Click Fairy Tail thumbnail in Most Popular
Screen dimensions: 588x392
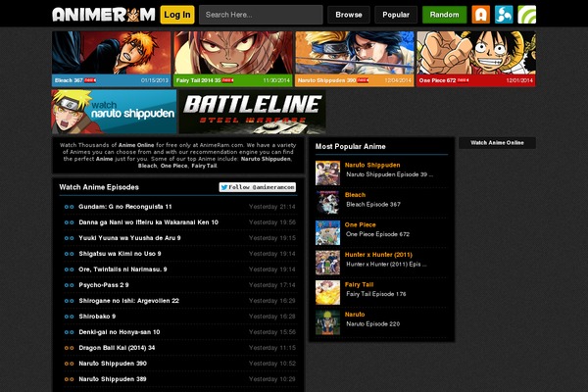coord(327,293)
